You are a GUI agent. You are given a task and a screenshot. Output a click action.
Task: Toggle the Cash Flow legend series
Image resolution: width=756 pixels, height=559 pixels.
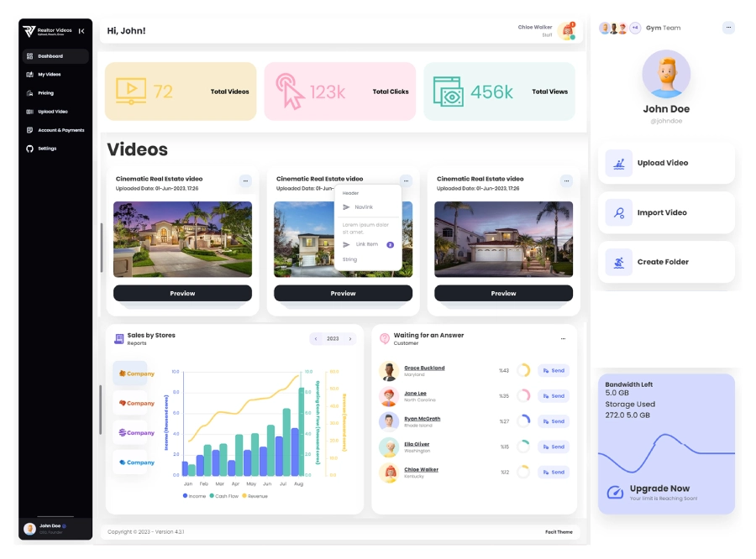(x=224, y=496)
